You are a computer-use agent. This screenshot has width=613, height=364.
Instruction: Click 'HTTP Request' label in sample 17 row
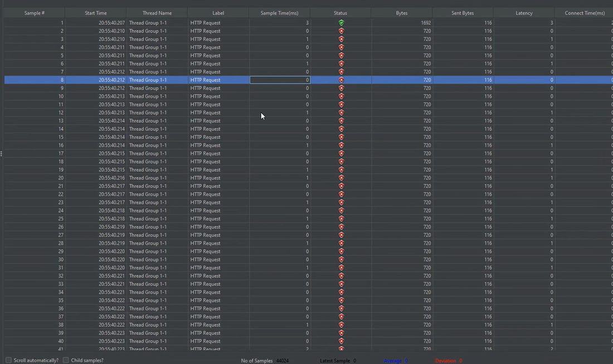click(x=205, y=154)
